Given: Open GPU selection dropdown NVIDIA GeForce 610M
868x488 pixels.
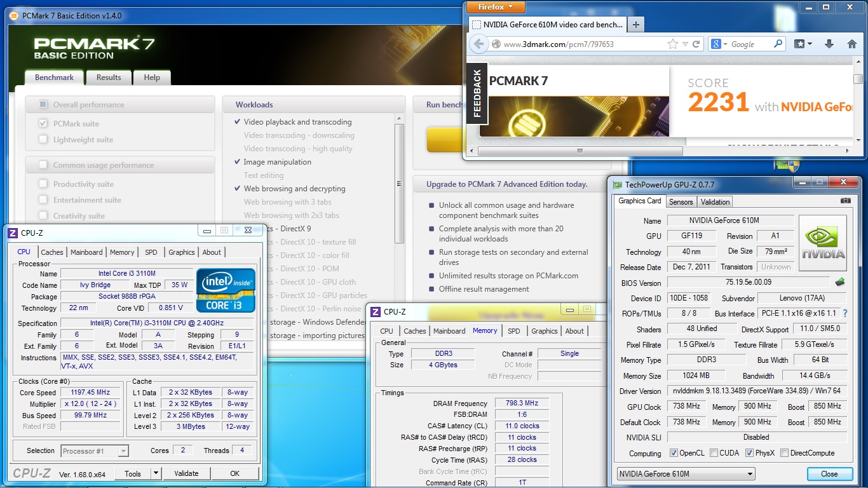Looking at the screenshot, I should [686, 474].
